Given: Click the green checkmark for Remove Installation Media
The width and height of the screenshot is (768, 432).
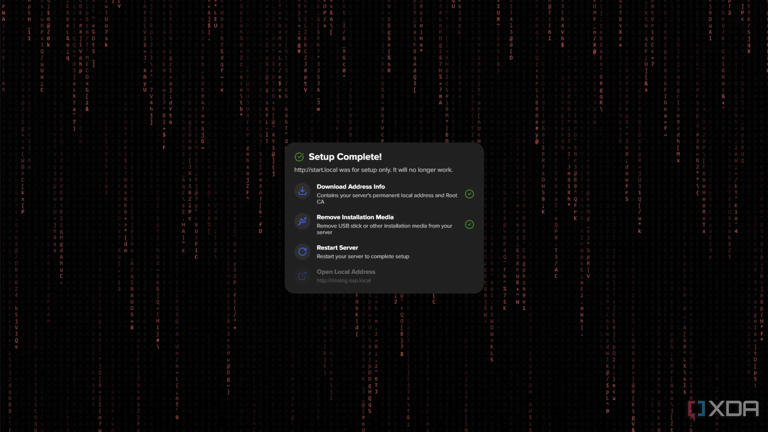Looking at the screenshot, I should pos(469,224).
